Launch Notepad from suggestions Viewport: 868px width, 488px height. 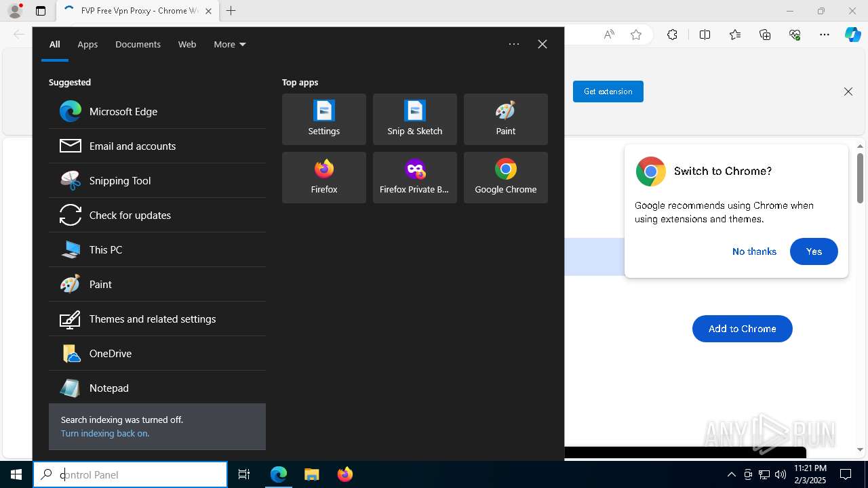tap(157, 388)
